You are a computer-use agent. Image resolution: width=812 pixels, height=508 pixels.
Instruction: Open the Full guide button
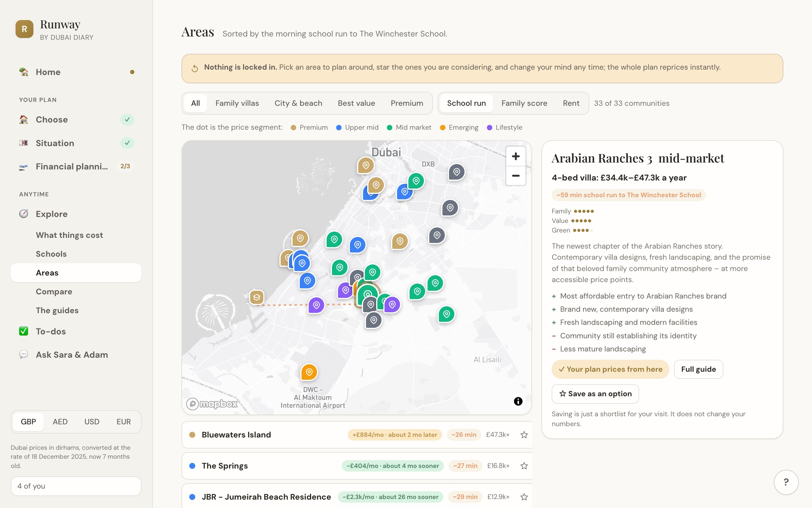[698, 369]
